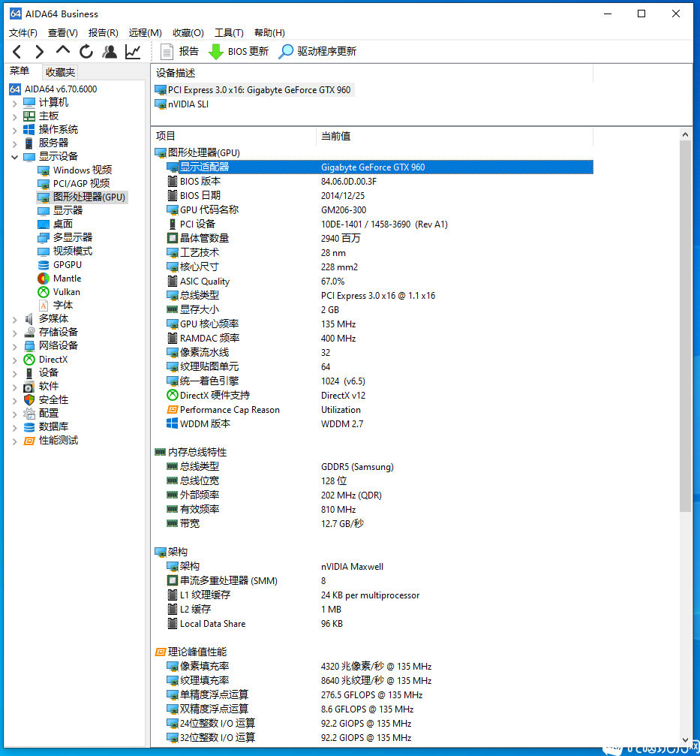Click the WDDM 版本 Windows icon
Viewport: 700px width, 756px height.
pos(172,424)
